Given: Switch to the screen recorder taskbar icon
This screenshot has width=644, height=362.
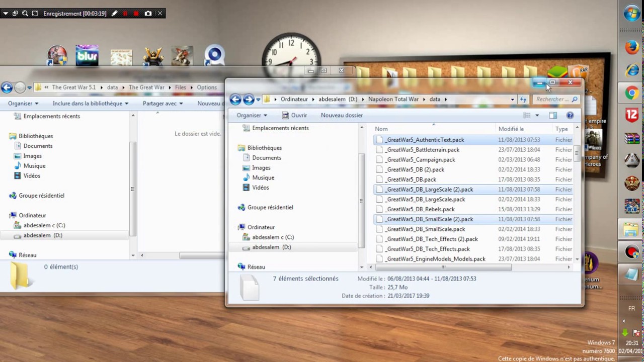Looking at the screenshot, I should pyautogui.click(x=632, y=252).
